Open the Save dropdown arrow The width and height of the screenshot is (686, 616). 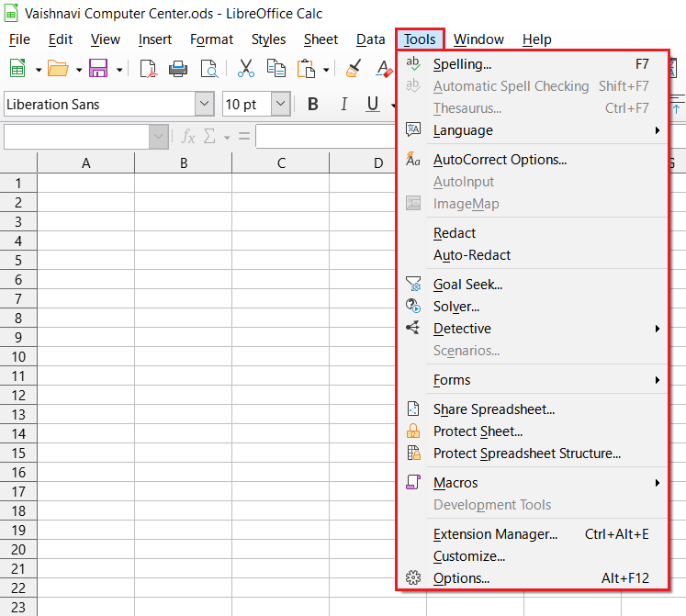pyautogui.click(x=119, y=70)
